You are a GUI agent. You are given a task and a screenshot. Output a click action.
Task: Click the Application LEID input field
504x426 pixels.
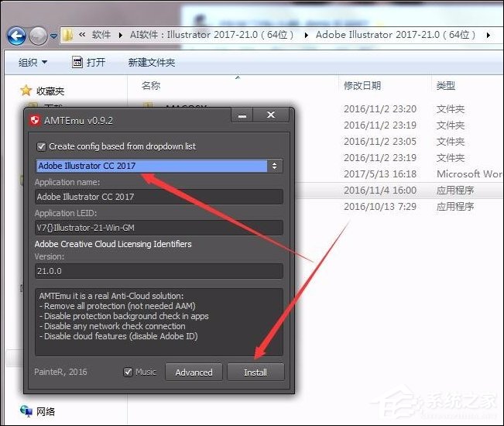click(x=159, y=228)
